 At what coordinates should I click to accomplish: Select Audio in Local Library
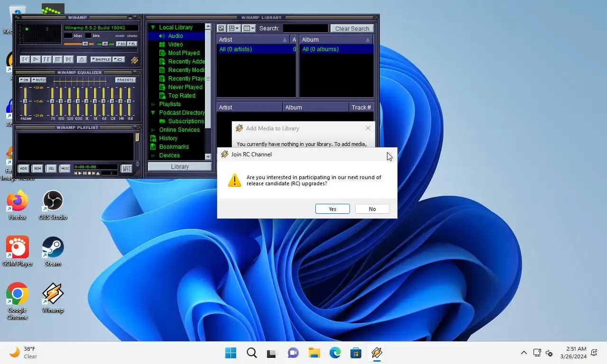[176, 36]
